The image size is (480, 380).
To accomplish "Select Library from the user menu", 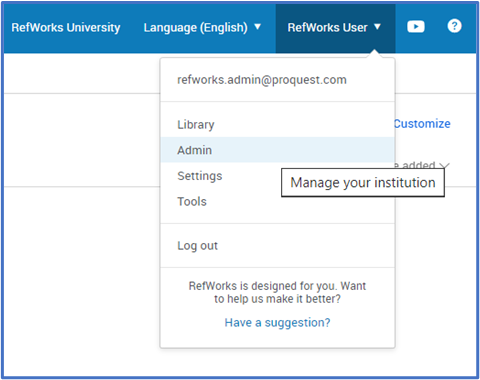I will coord(277,125).
